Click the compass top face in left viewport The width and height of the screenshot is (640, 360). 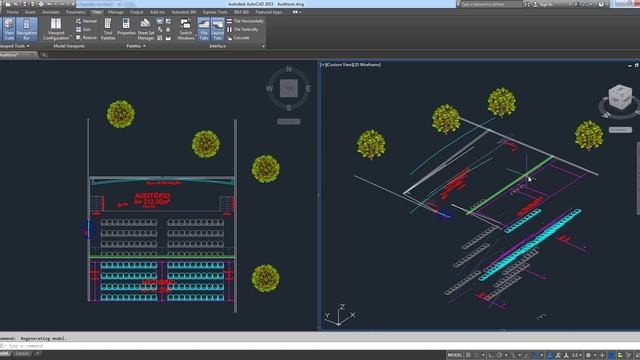point(289,88)
